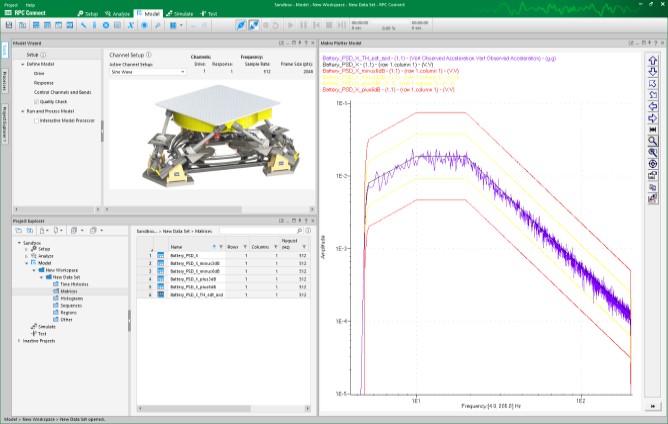668x424 pixels.
Task: Open the Project menu
Action: point(10,4)
